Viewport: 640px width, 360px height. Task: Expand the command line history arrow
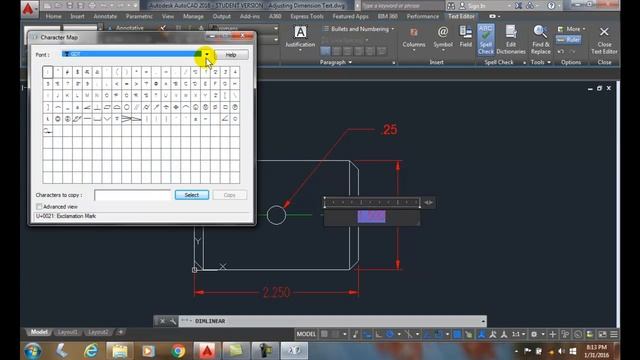coord(483,321)
